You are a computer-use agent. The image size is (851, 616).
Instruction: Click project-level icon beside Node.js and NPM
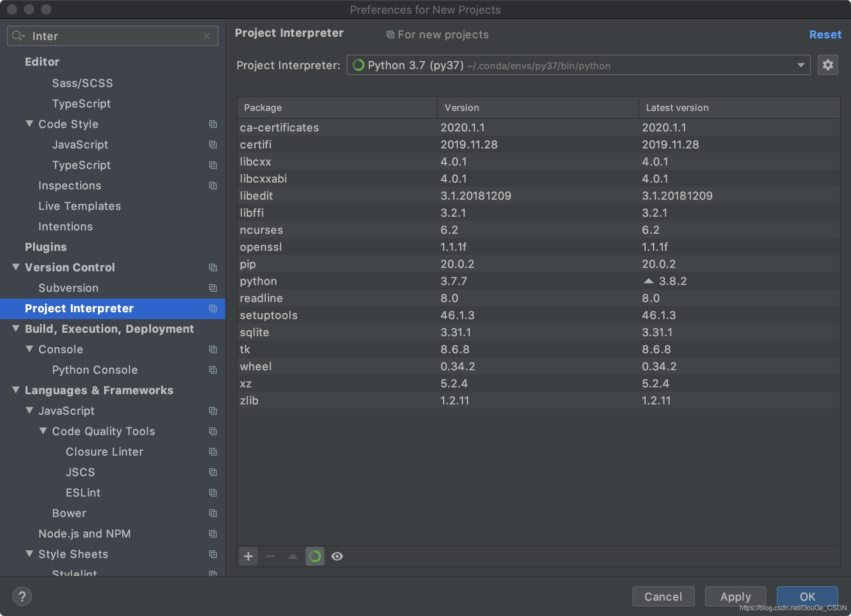click(213, 534)
